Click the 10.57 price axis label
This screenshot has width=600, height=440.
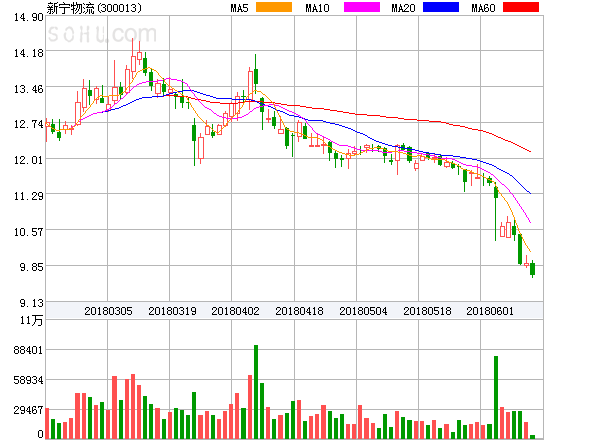point(29,232)
